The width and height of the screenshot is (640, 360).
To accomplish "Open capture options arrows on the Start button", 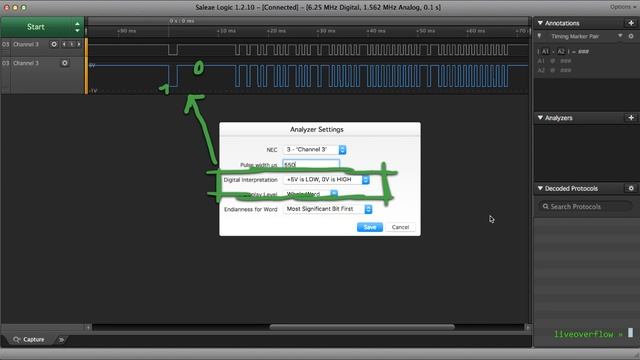I will [x=77, y=27].
